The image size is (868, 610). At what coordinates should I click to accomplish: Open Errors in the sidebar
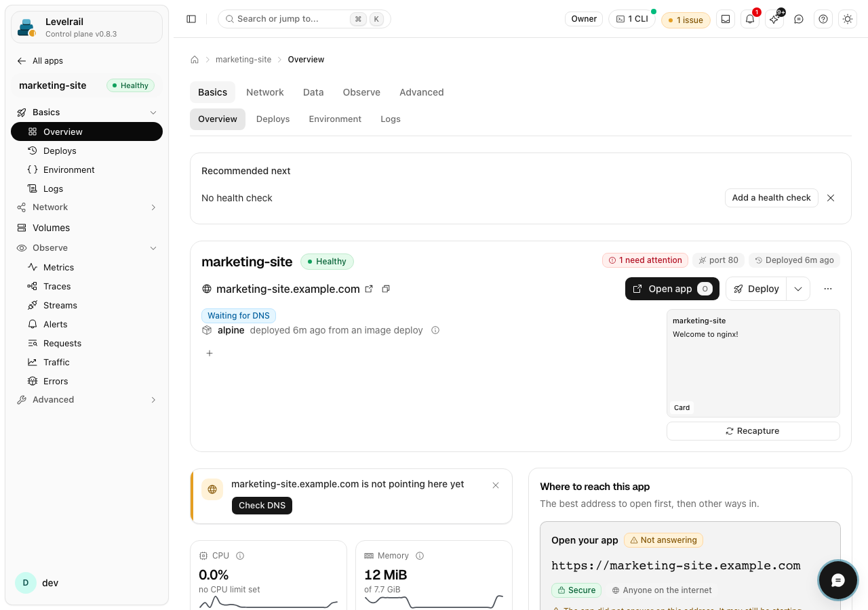pos(87,382)
